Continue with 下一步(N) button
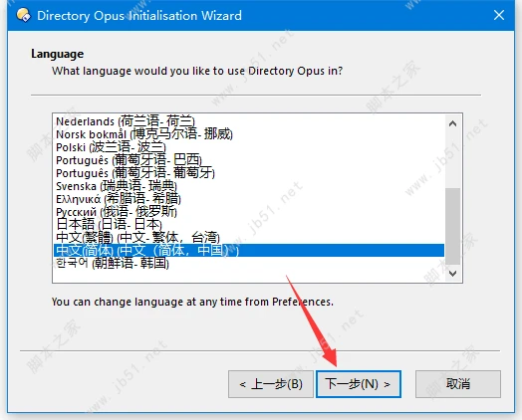 point(359,384)
